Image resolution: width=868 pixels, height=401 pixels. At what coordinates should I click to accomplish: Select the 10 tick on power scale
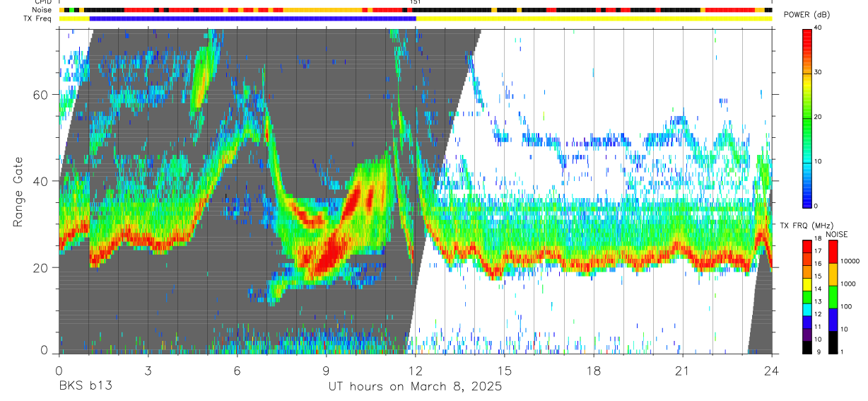818,161
